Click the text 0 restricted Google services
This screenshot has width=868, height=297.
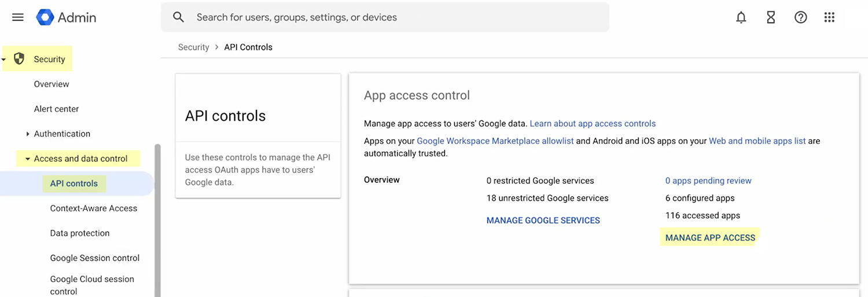click(x=540, y=181)
